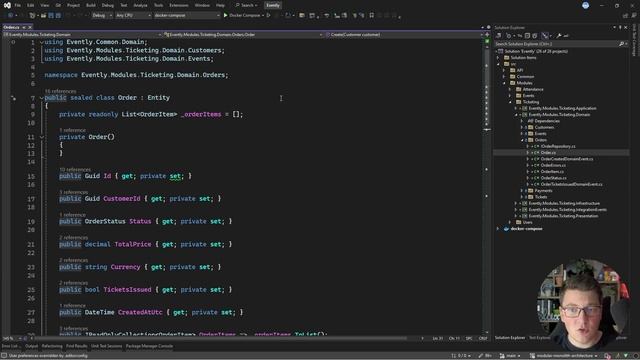This screenshot has height=360, width=640.
Task: Expand the API folder
Action: click(504, 70)
